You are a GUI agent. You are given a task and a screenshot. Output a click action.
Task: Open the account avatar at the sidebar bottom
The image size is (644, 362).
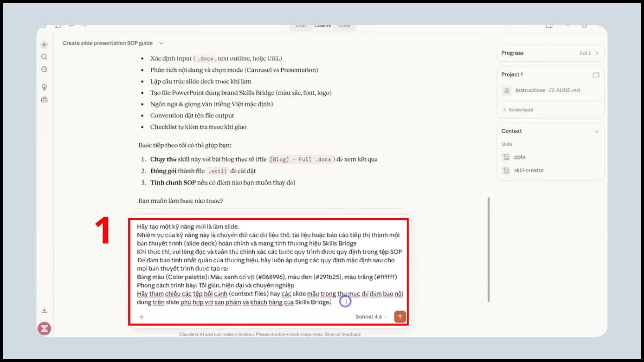click(44, 328)
